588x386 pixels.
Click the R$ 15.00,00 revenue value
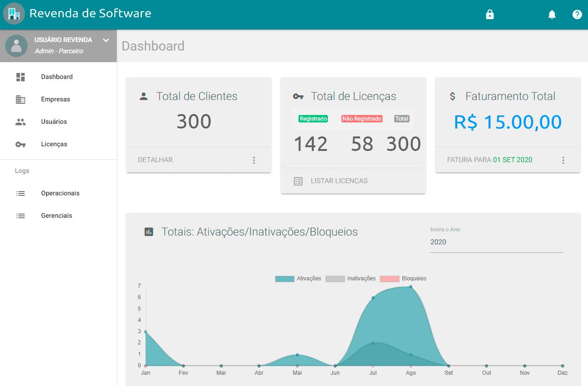(x=508, y=122)
